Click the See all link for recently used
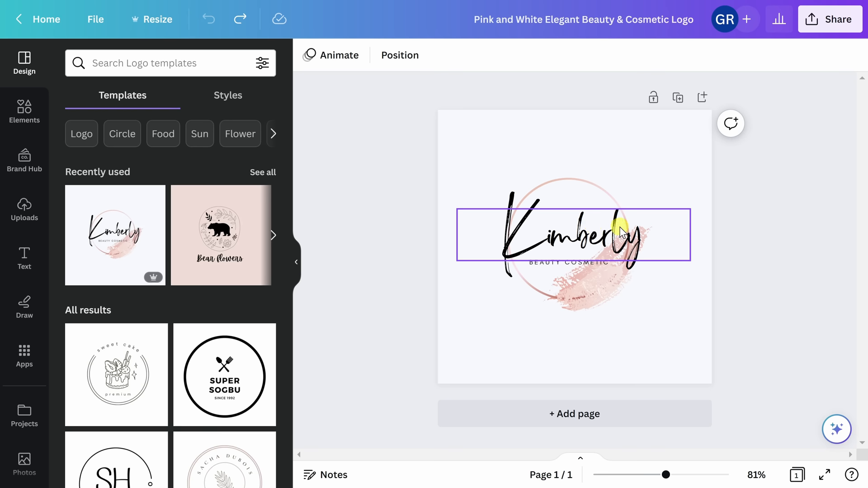Image resolution: width=868 pixels, height=488 pixels. click(x=263, y=172)
